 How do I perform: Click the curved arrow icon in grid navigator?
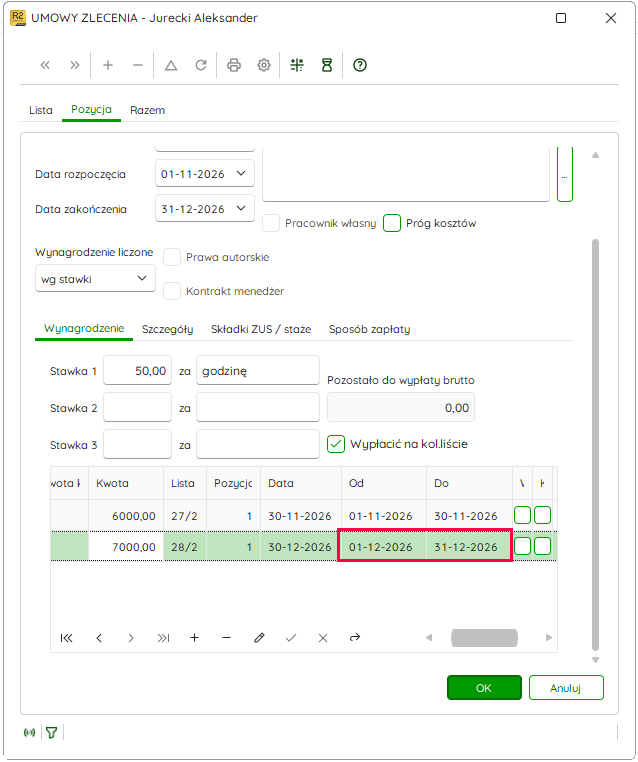(x=355, y=637)
